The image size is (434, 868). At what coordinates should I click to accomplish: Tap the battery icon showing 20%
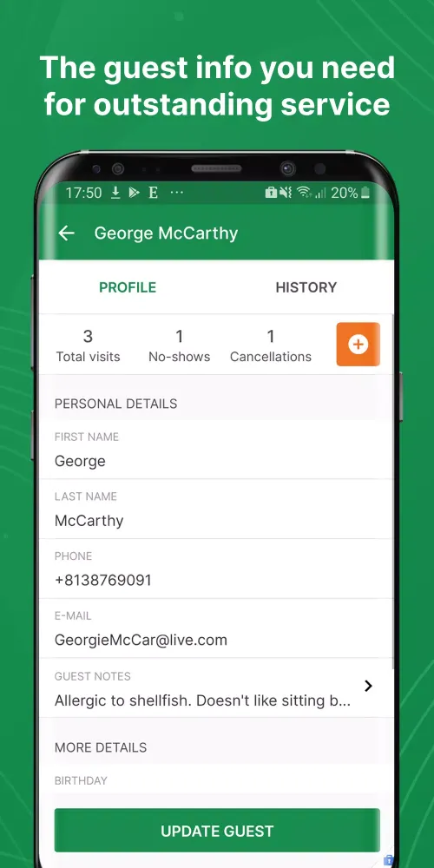[x=365, y=193]
